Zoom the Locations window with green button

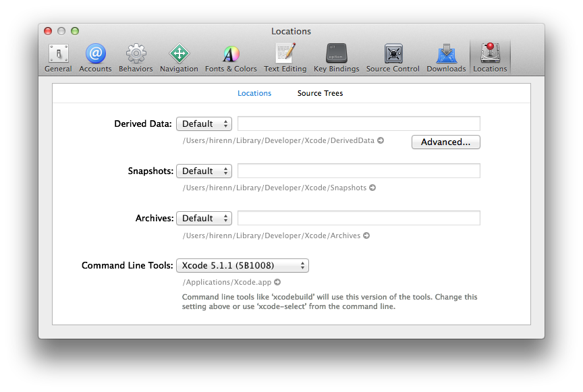coord(75,31)
